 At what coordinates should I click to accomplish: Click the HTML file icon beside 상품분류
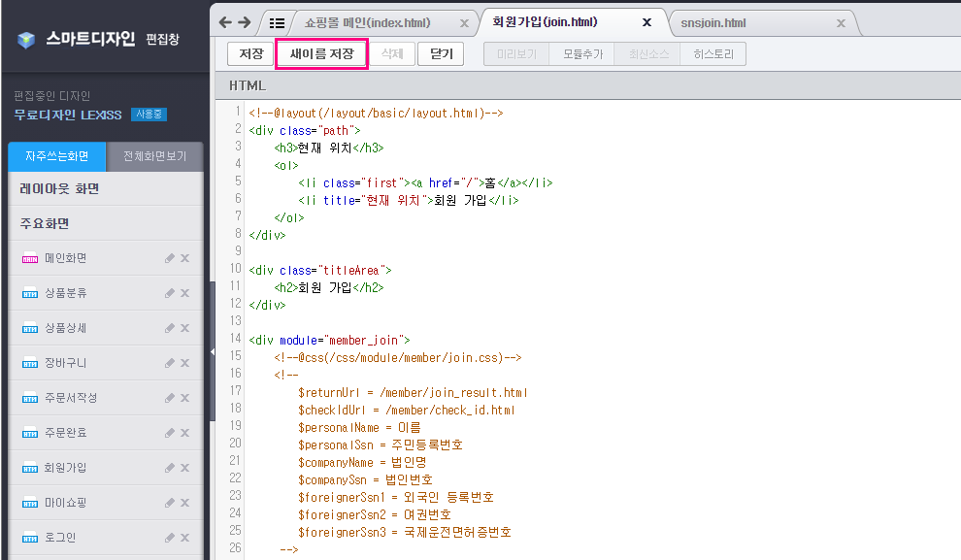coord(30,293)
